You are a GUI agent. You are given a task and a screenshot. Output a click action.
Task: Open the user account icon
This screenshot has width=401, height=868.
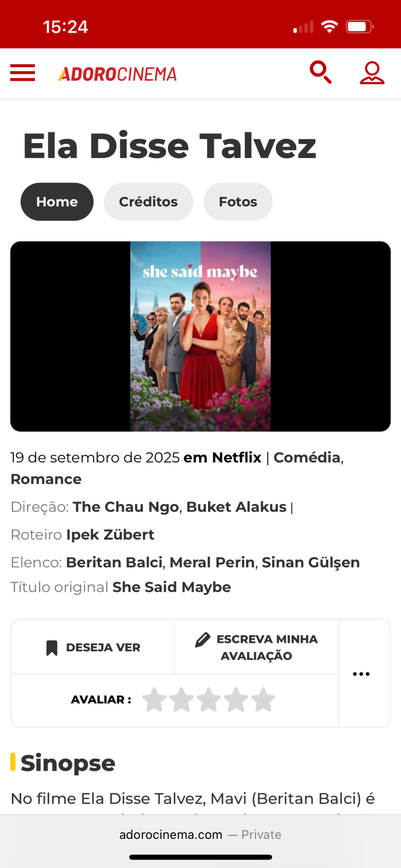(372, 73)
